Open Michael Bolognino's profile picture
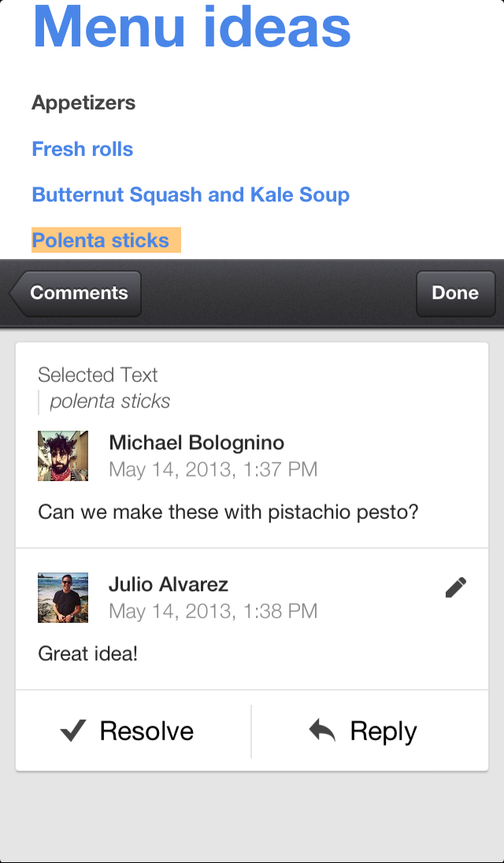The height and width of the screenshot is (863, 504). click(63, 455)
